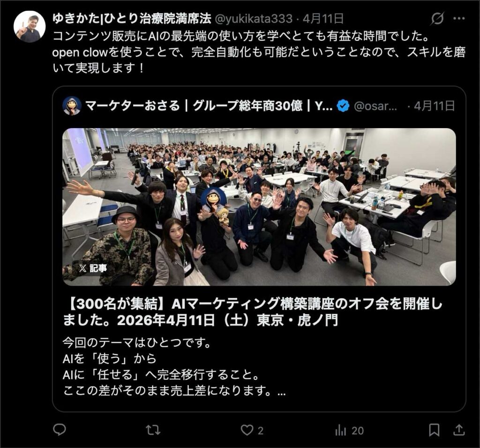Bookmark this post
Viewport: 480px width, 448px height.
point(434,430)
